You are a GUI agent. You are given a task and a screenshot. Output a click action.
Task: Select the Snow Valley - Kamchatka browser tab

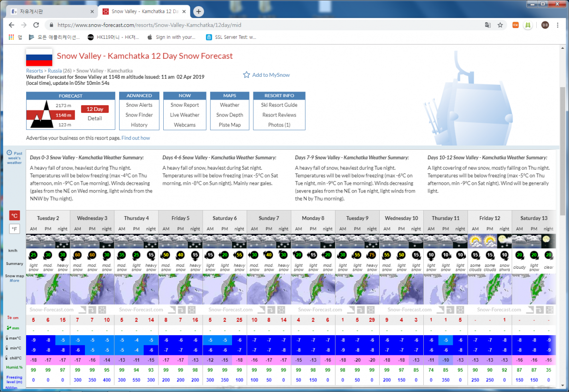pyautogui.click(x=144, y=11)
